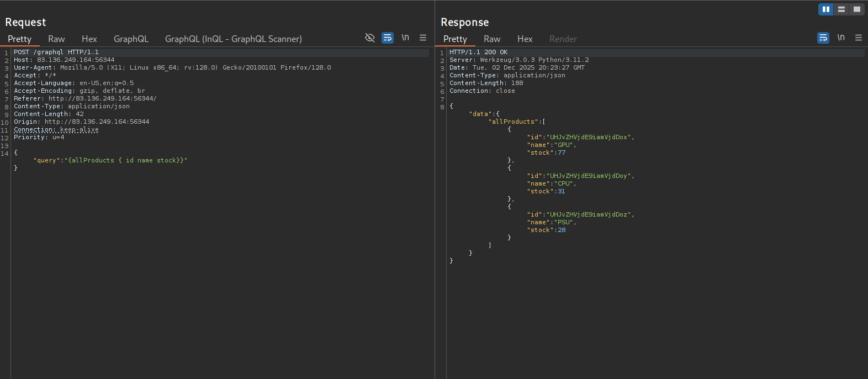The height and width of the screenshot is (379, 868).
Task: Toggle the crossed-out eye icon in Request
Action: (370, 38)
